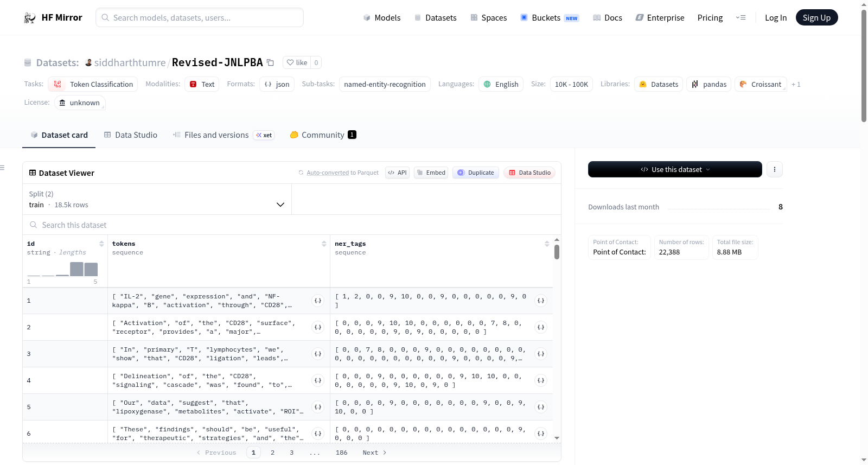
Task: Click the Sign Up button
Action: coord(817,17)
